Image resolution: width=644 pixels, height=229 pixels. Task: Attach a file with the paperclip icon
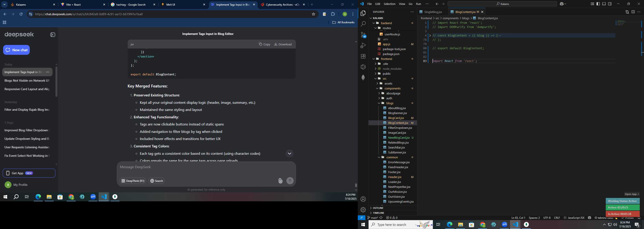[280, 181]
